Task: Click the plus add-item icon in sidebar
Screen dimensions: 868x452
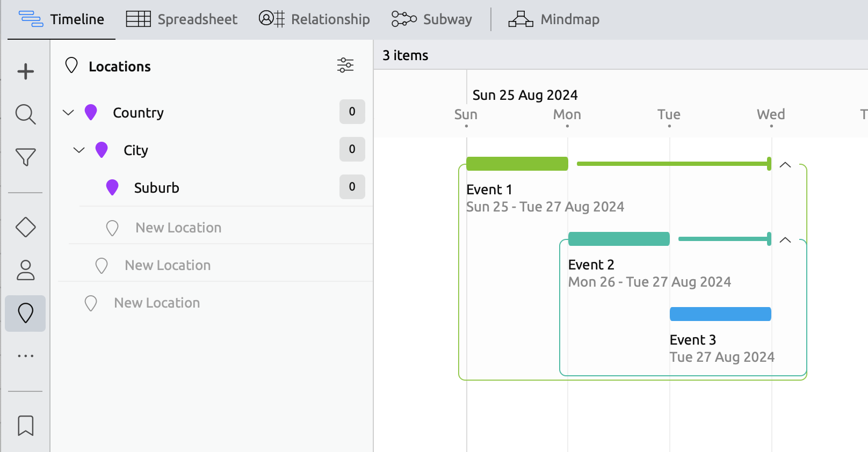Action: [25, 71]
